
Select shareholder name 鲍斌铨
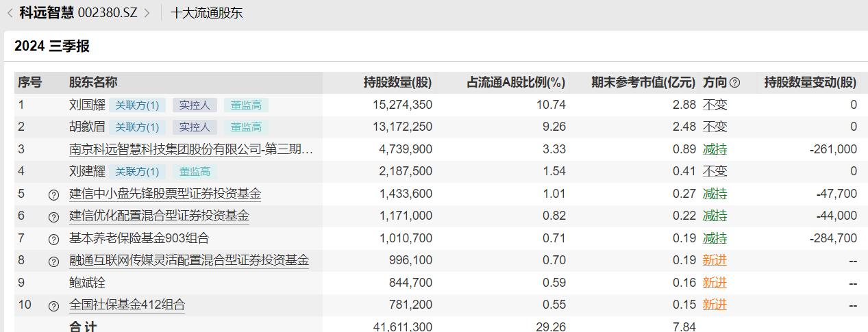click(x=87, y=283)
